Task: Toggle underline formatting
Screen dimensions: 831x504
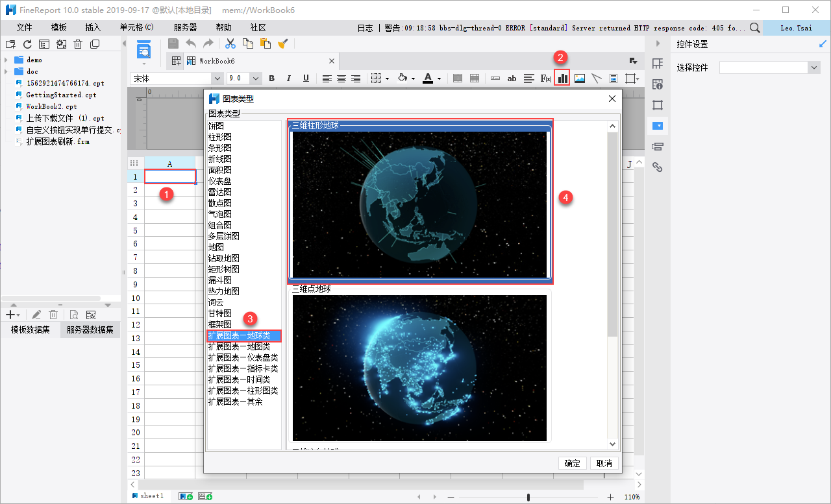Action: [x=306, y=78]
